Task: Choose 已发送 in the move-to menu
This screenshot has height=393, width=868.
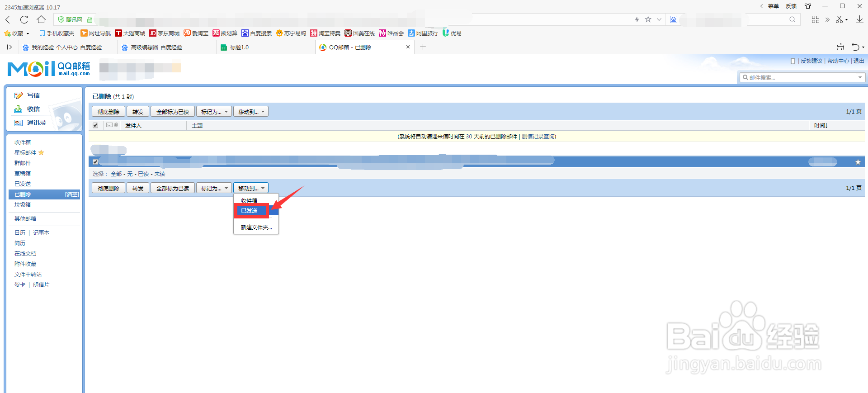Action: click(256, 210)
